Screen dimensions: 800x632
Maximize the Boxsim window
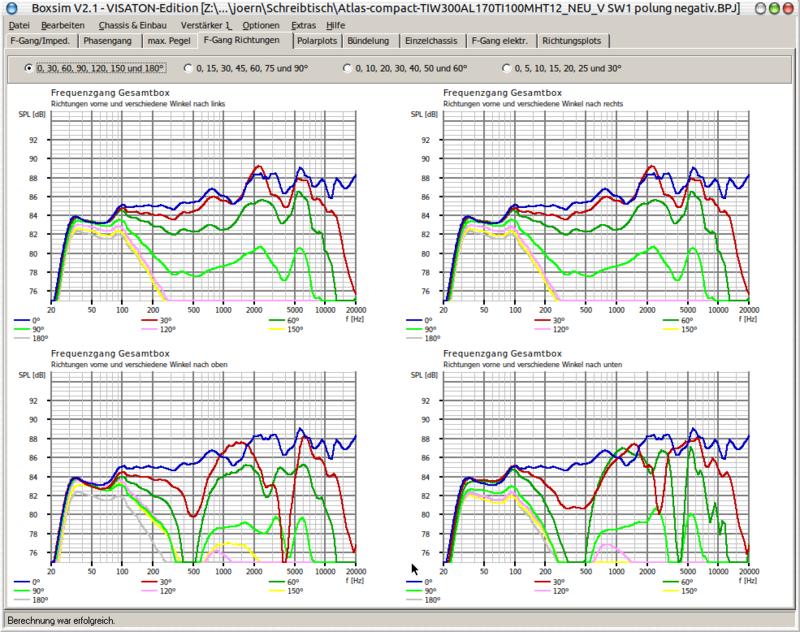(x=776, y=8)
